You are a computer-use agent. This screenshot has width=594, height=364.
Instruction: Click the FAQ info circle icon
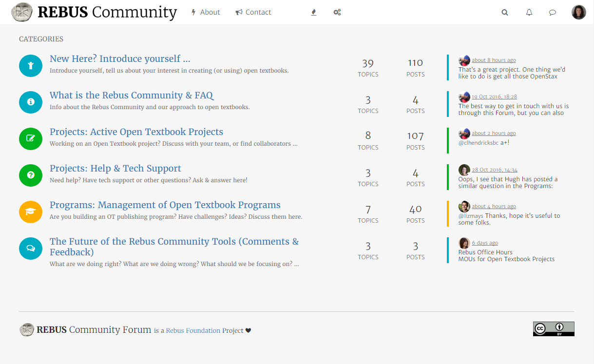click(x=31, y=102)
